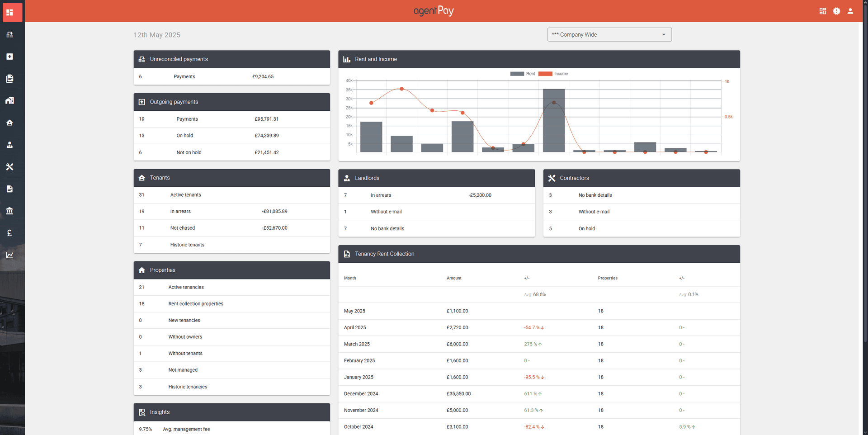Open the contractors tools icon in sidebar

coord(9,167)
